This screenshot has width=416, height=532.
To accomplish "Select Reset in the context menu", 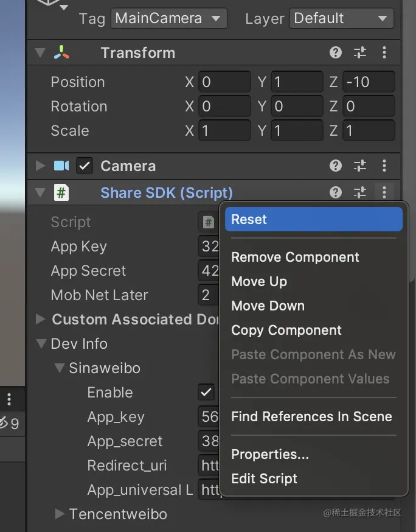I will point(313,220).
